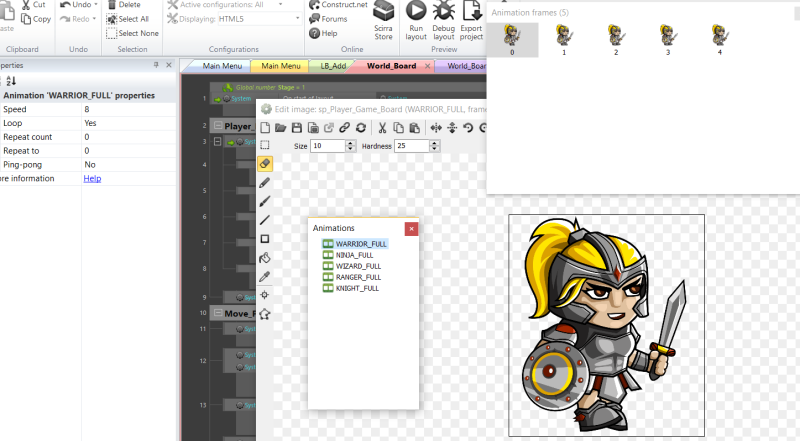This screenshot has width=800, height=441.
Task: Click the Copy icon in image editor toolbar
Action: (398, 128)
